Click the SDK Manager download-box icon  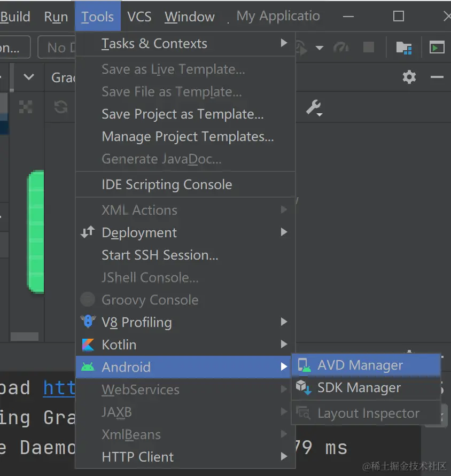(x=304, y=388)
